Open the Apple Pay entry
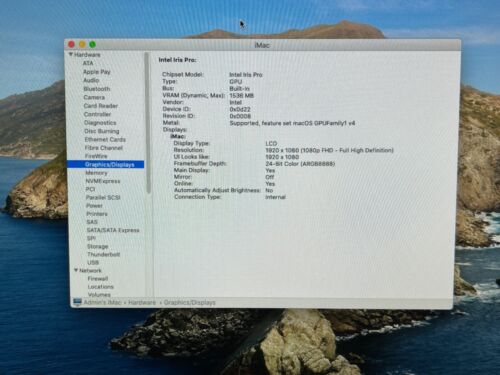The height and width of the screenshot is (375, 500). point(97,72)
